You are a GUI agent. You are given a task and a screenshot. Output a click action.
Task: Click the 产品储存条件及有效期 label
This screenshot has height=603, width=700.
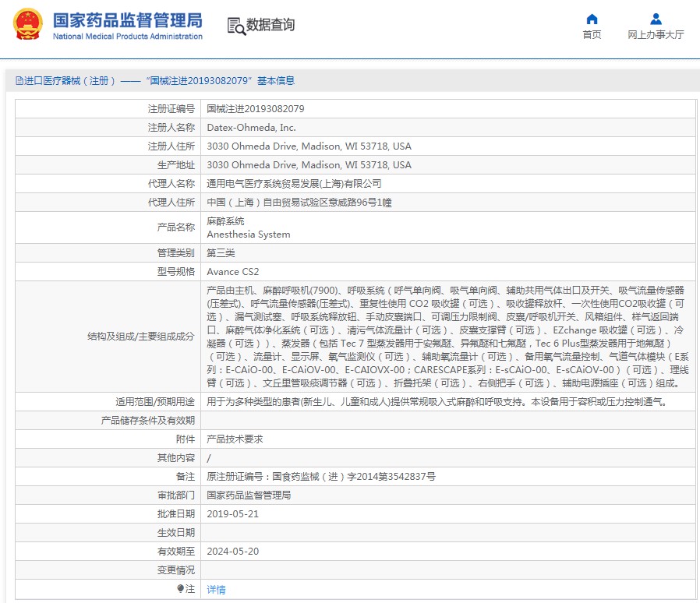[148, 421]
